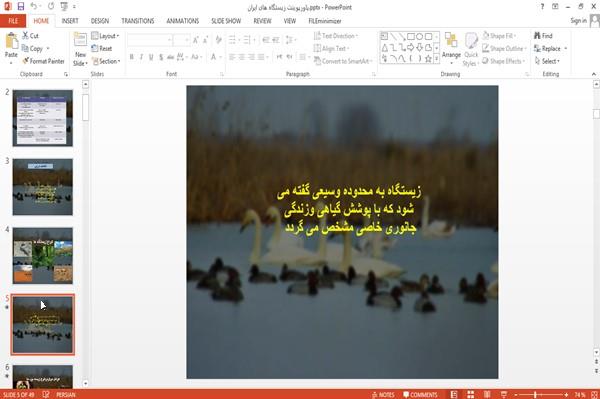
Task: Switch to the INSERT tab
Action: 70,21
